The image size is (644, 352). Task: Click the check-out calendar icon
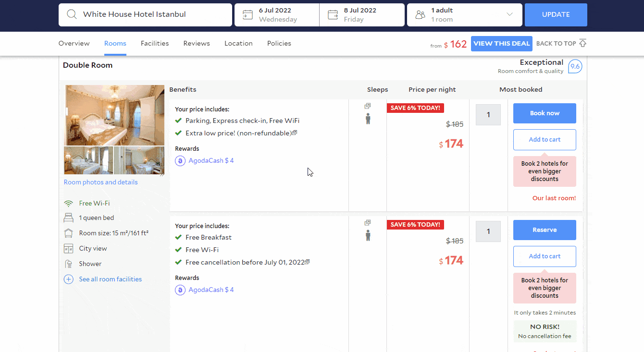[333, 15]
